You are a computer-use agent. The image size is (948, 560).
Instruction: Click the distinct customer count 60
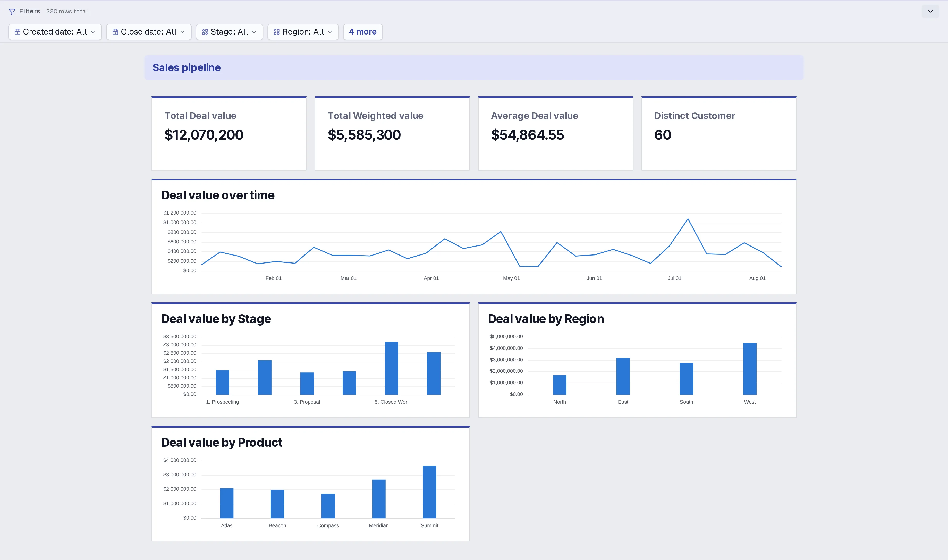[x=663, y=135]
